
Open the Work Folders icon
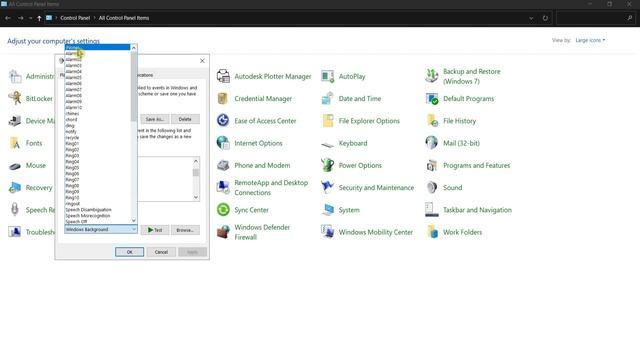click(x=432, y=232)
